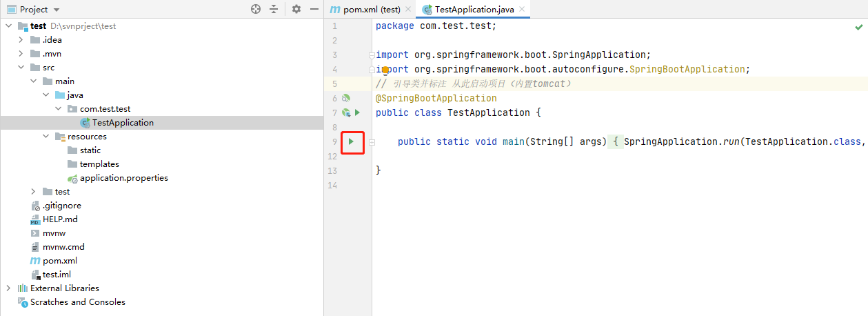This screenshot has height=316, width=868.
Task: Open Project panel settings gear
Action: pyautogui.click(x=296, y=9)
